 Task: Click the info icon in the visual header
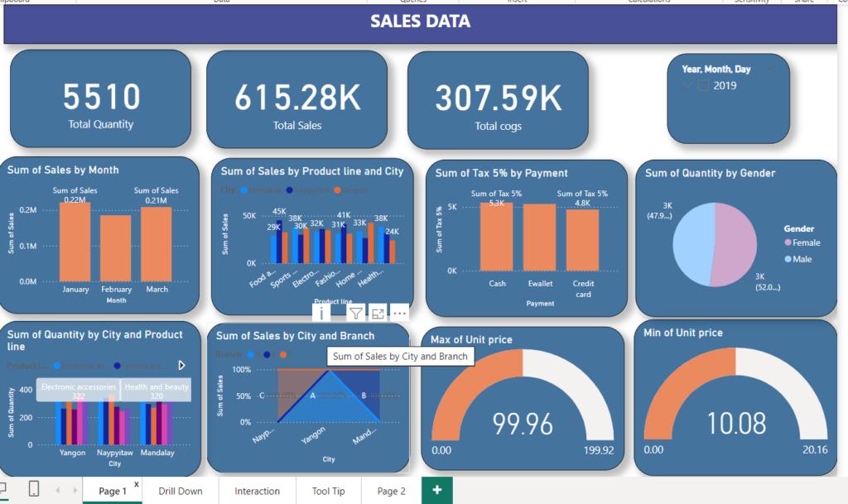click(x=320, y=312)
